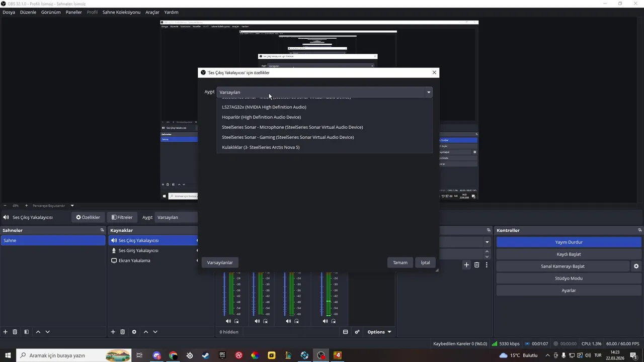
Task: Add a new scene with the plus icon in Sahneler
Action: (6, 332)
